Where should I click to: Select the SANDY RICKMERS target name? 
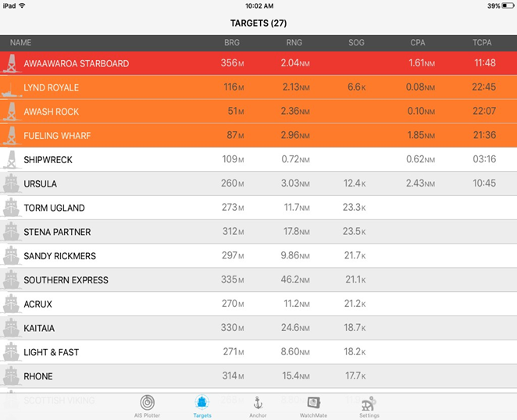coord(59,256)
